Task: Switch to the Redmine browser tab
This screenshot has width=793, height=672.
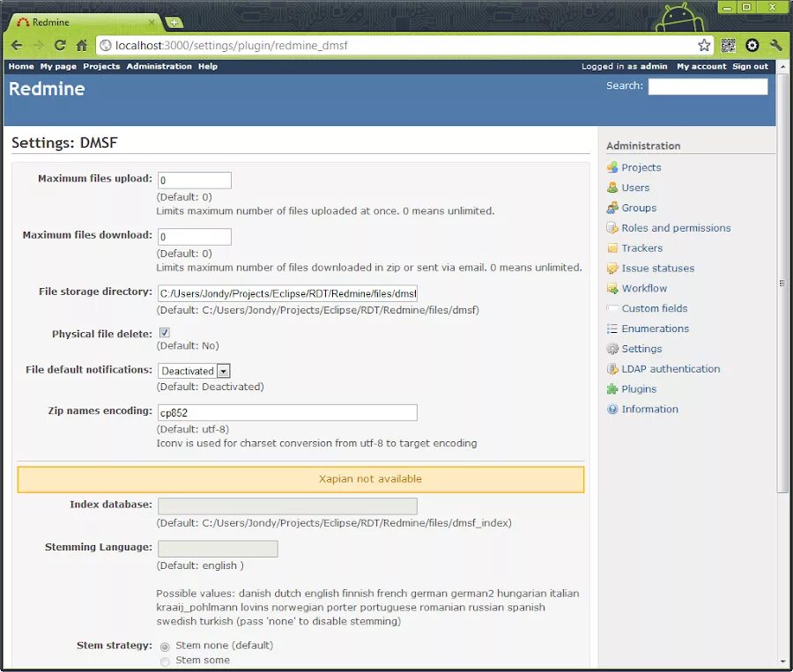Action: (84, 22)
